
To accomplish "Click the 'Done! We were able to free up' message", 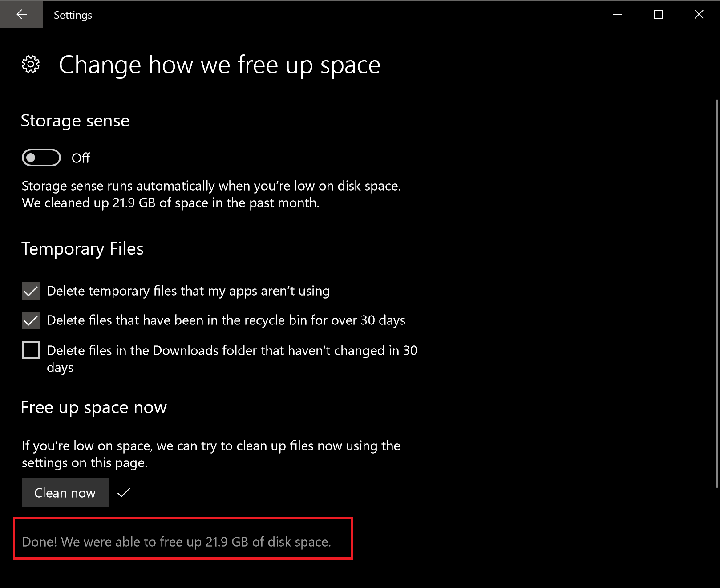I will [176, 542].
